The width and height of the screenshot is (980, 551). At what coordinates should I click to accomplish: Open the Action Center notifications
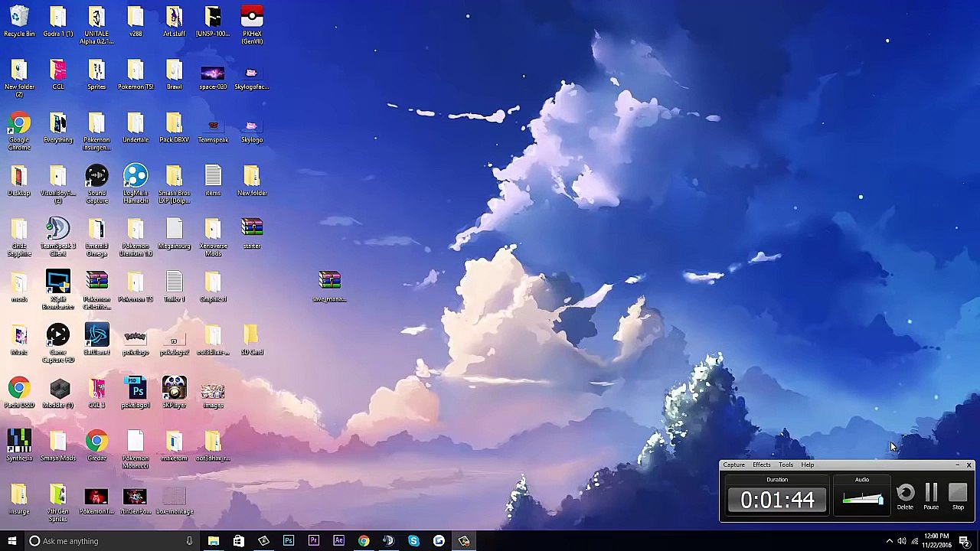coord(965,541)
